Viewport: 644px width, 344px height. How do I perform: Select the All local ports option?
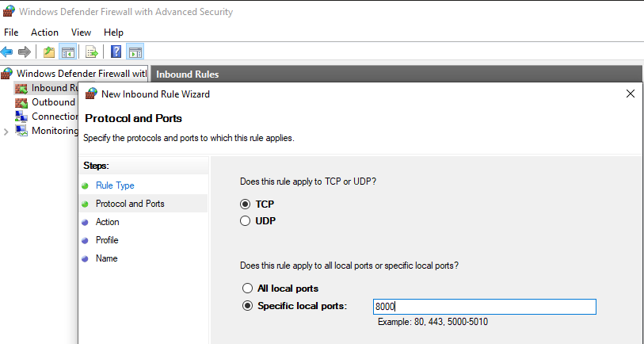point(247,289)
